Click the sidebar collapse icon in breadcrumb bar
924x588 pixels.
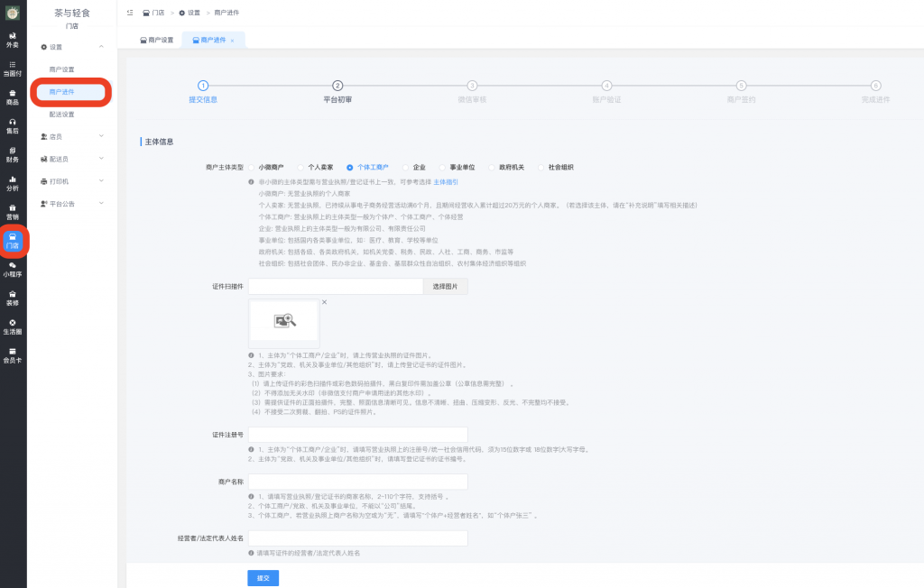pyautogui.click(x=131, y=13)
